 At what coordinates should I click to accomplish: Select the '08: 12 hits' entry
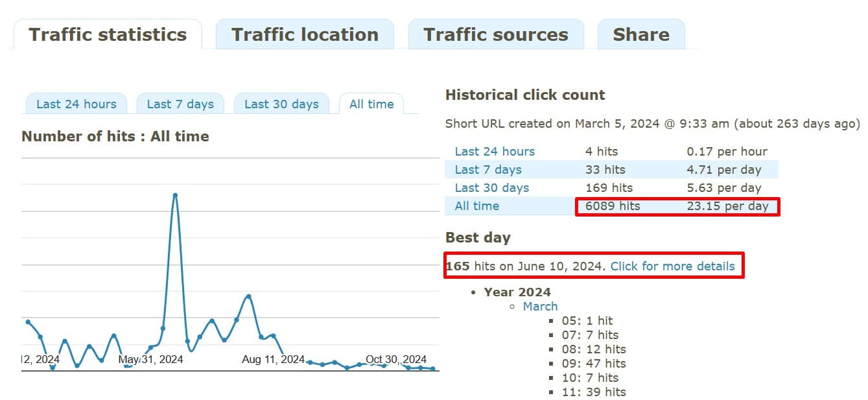coord(594,349)
